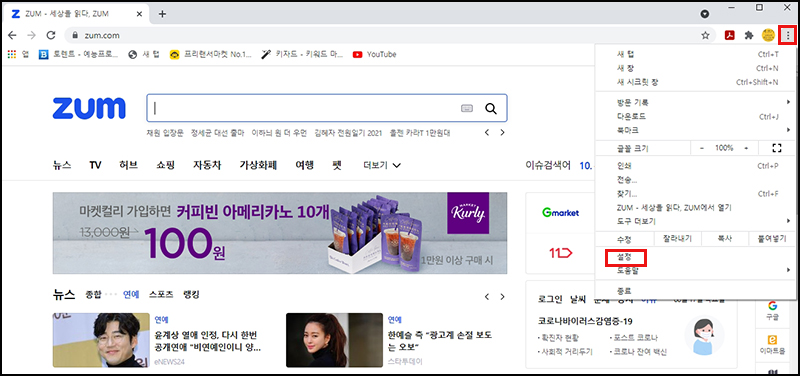Click the news section previous arrow
The image size is (800, 376).
coord(487,296)
